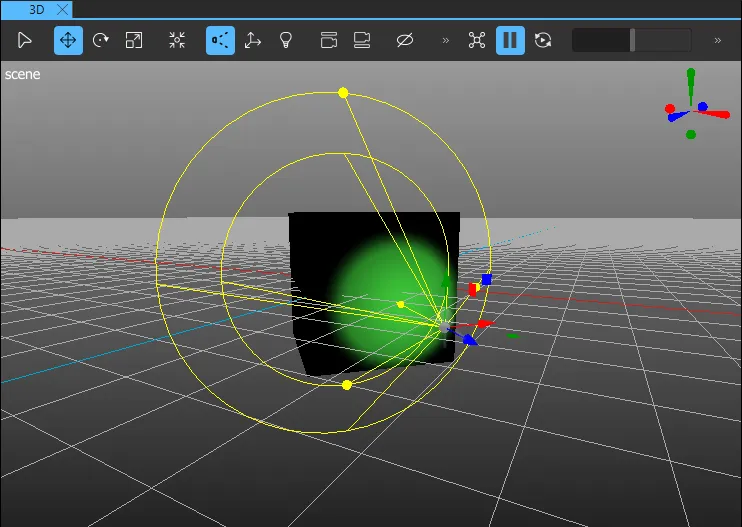The width and height of the screenshot is (742, 527).
Task: Click the camera view icon
Action: pos(329,40)
